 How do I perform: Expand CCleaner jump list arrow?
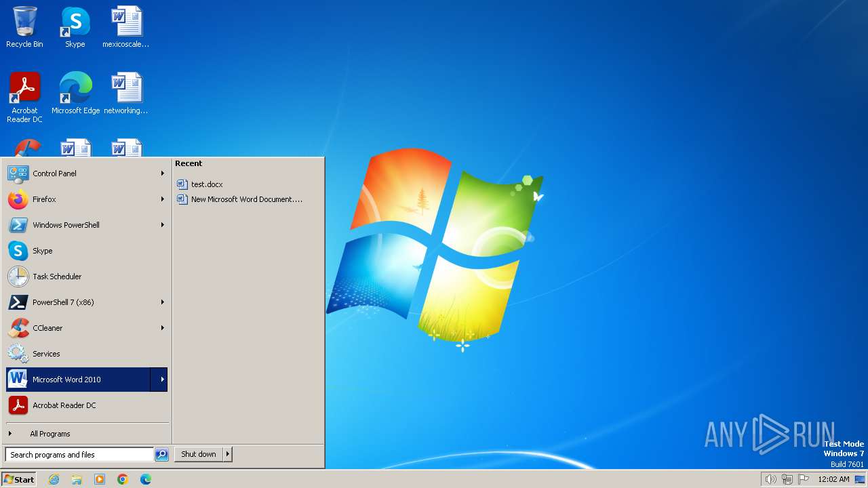click(163, 328)
